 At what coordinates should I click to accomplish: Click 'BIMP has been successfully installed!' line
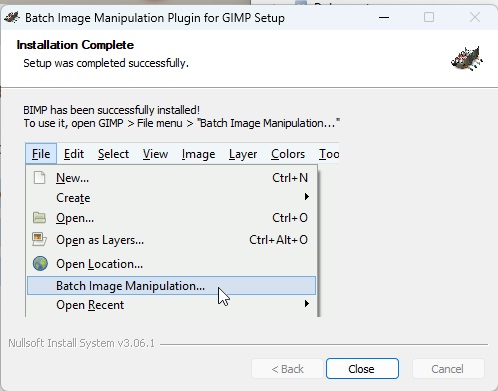111,110
